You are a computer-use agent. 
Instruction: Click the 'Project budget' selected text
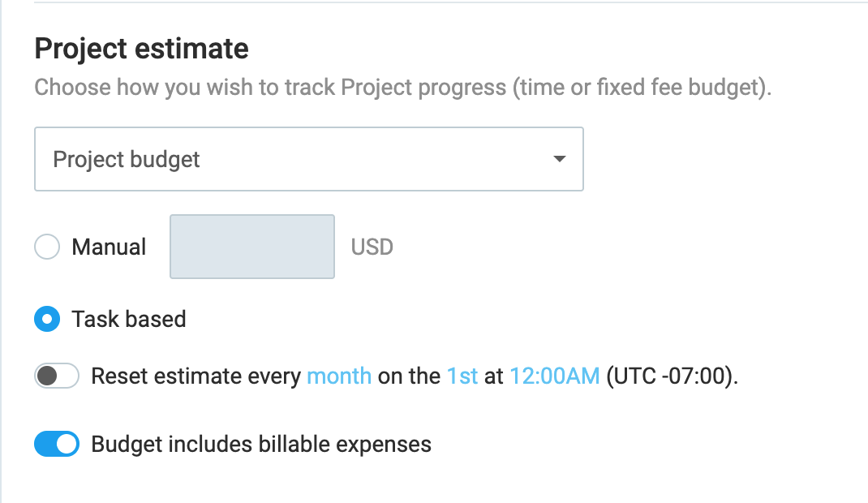[x=127, y=159]
